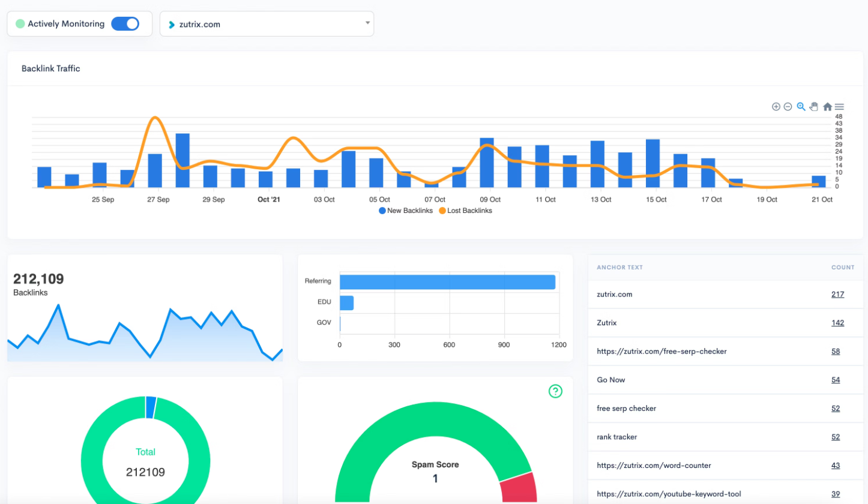Click anchor text 'Zutrix'
This screenshot has width=868, height=504.
pos(607,323)
